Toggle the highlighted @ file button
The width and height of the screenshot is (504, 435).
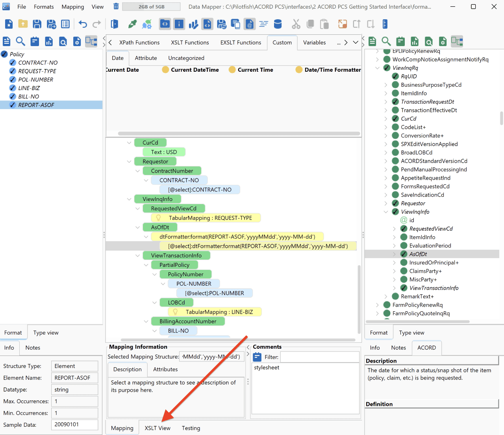(249, 24)
